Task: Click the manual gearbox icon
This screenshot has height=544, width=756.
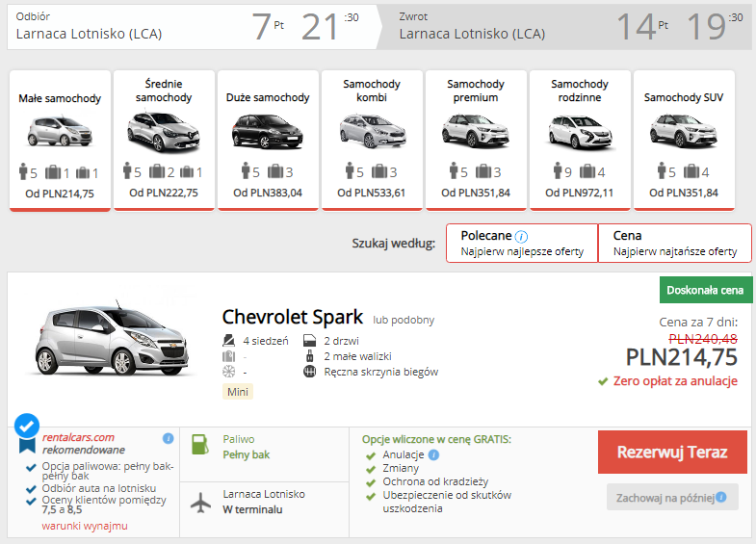Action: pos(309,372)
